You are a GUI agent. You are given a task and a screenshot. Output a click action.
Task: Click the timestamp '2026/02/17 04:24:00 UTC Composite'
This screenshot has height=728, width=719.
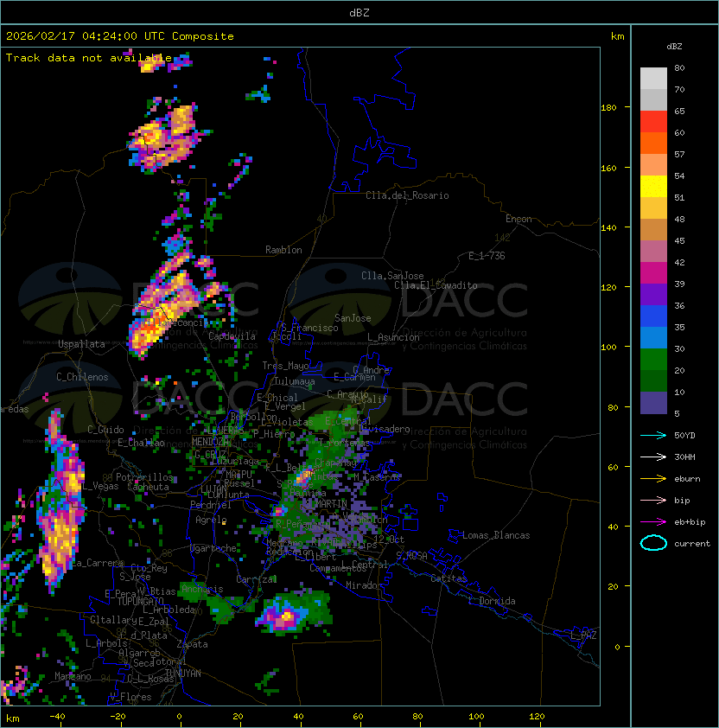click(120, 36)
